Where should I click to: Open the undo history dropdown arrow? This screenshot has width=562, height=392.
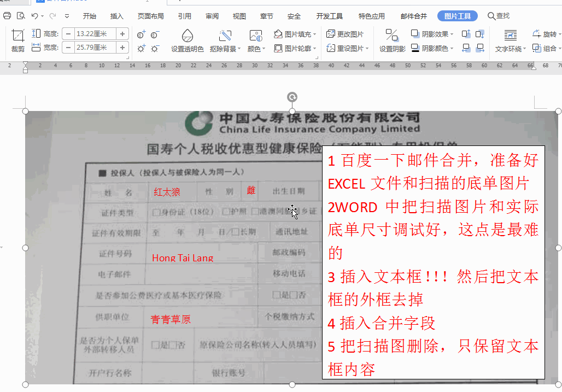42,16
